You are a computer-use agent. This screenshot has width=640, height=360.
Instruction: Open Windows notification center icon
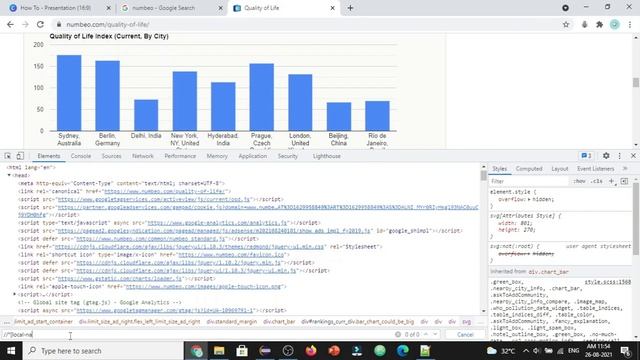626,351
